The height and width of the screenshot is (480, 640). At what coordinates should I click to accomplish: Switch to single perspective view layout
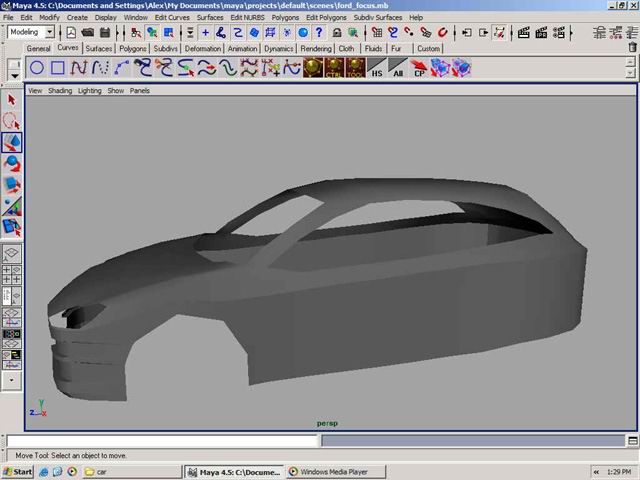point(12,255)
